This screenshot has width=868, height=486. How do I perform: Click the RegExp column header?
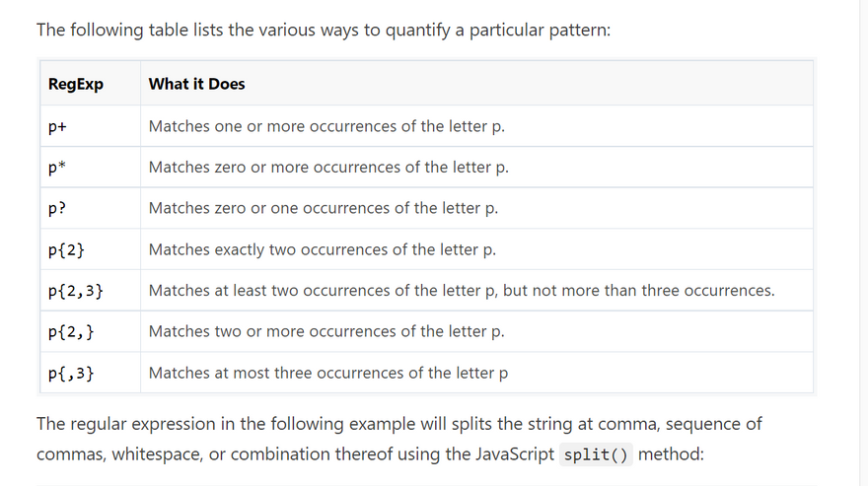(76, 84)
